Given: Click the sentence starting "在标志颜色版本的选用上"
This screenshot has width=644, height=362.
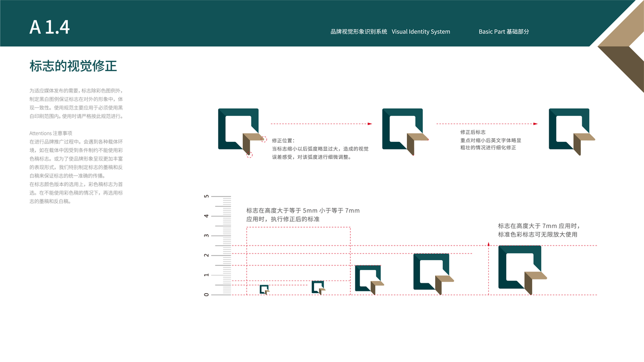Looking at the screenshot, I should [76, 193].
